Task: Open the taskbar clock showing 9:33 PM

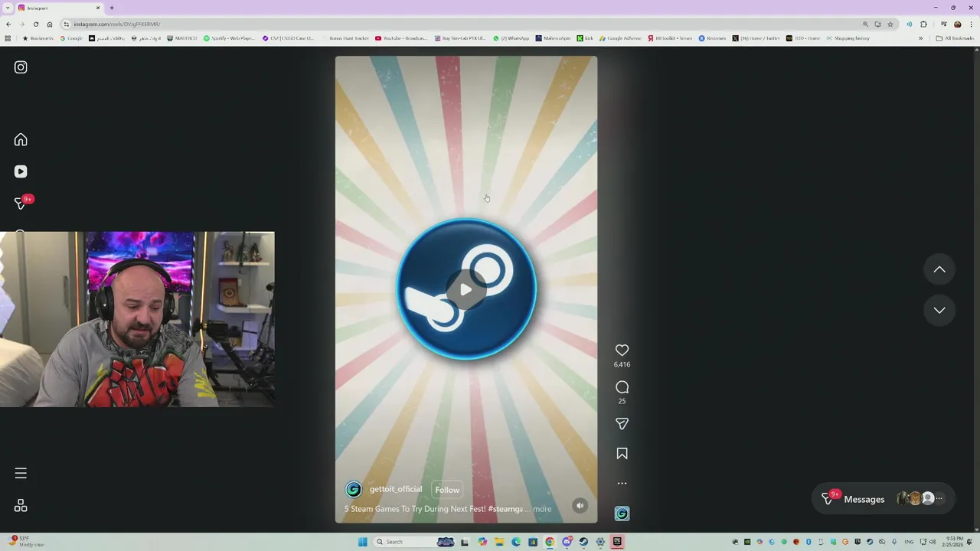Action: (x=954, y=542)
